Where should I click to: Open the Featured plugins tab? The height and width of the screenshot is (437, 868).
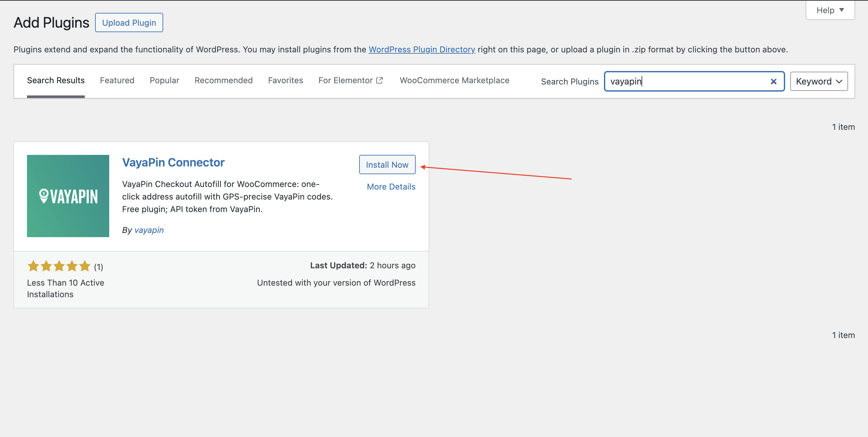[x=117, y=81]
